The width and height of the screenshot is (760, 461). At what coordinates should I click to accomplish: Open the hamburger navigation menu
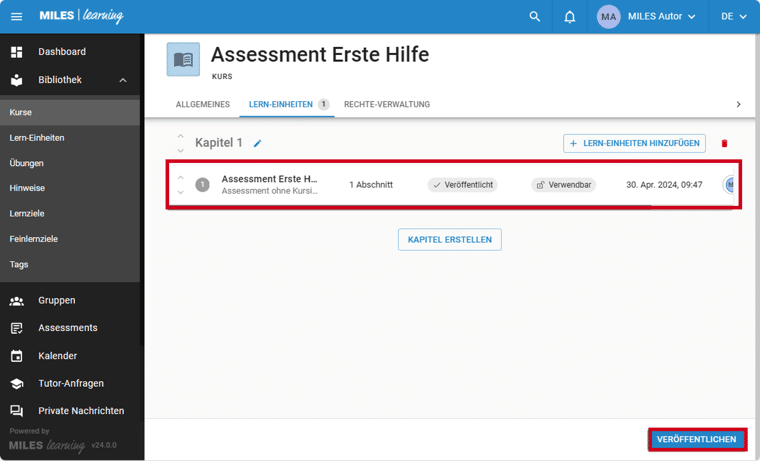(16, 17)
